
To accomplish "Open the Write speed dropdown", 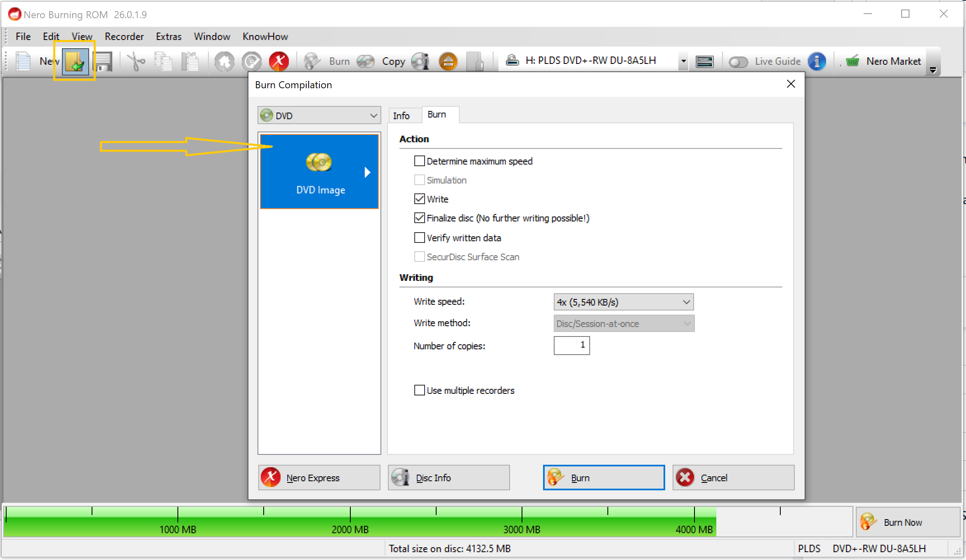I will point(623,302).
